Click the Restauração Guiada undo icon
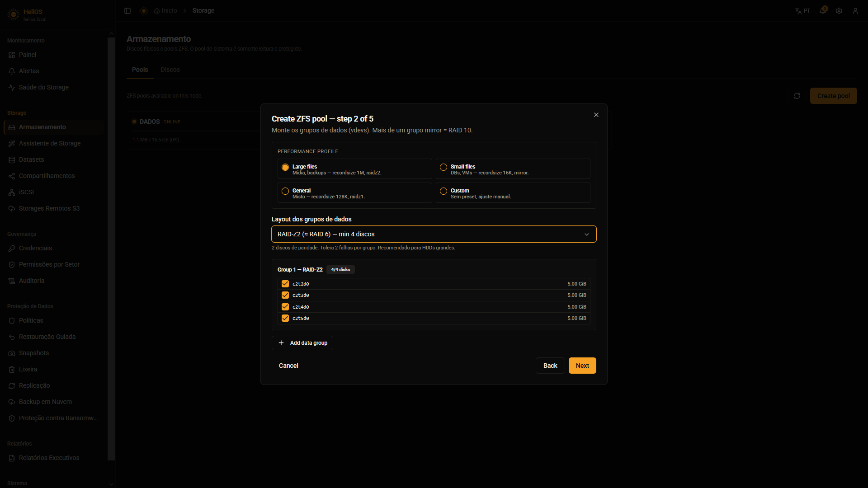The image size is (868, 488). click(12, 337)
